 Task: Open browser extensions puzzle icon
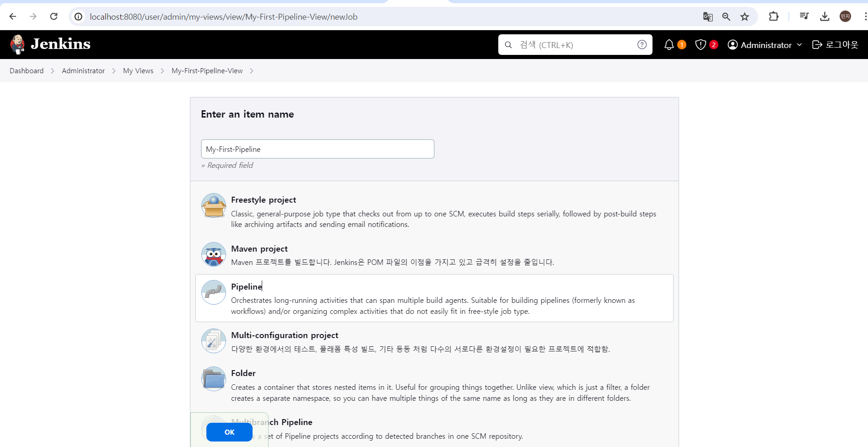(773, 16)
